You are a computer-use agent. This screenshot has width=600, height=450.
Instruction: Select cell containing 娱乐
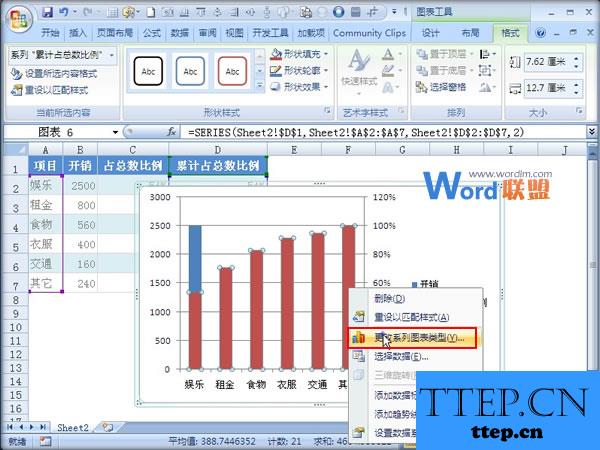[46, 186]
